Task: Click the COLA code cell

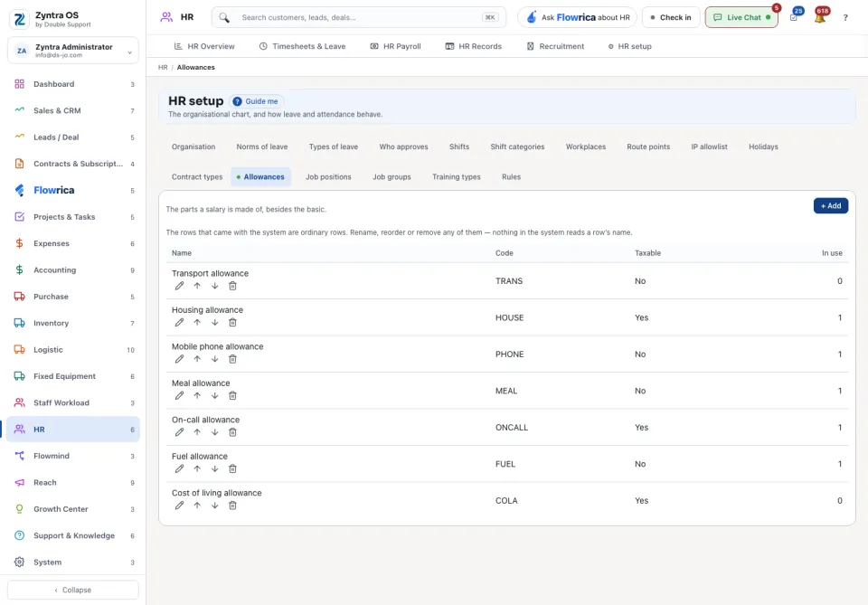Action: click(506, 500)
